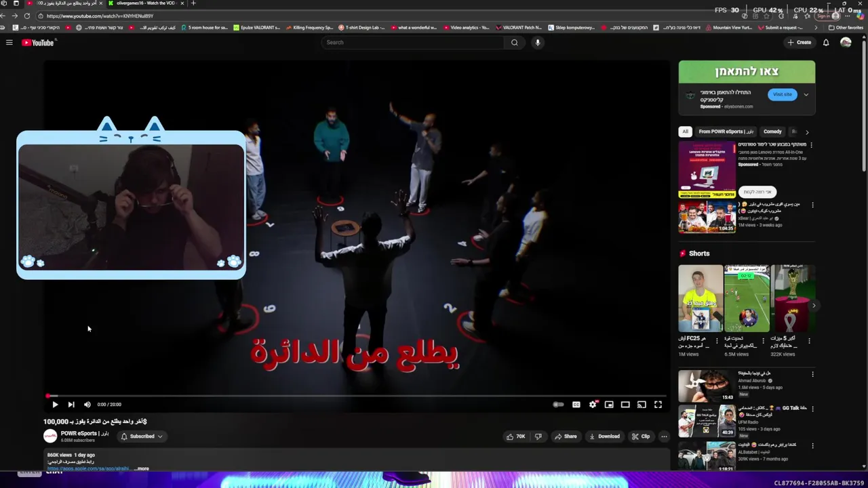Image resolution: width=868 pixels, height=488 pixels.
Task: Open the Ahmad Aburob video with 15:43 duration
Action: click(707, 386)
